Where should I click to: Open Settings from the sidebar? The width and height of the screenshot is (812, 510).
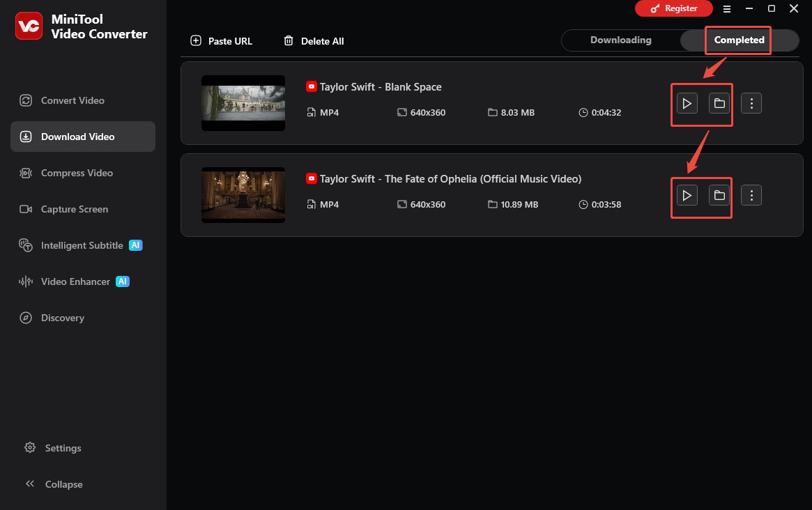pos(53,448)
